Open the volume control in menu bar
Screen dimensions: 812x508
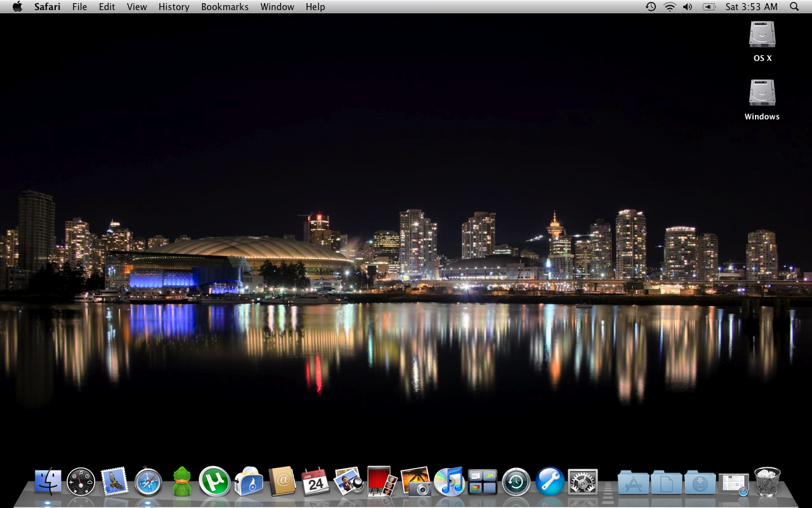coord(688,7)
